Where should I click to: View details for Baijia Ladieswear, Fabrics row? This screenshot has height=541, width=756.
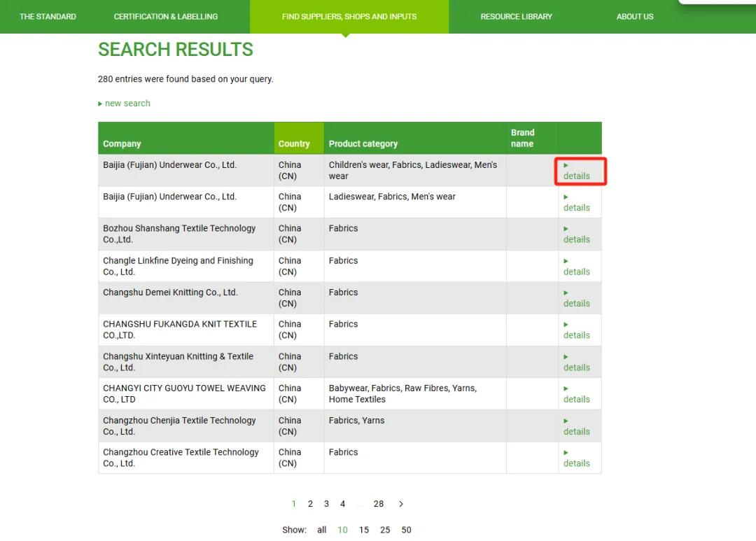577,202
